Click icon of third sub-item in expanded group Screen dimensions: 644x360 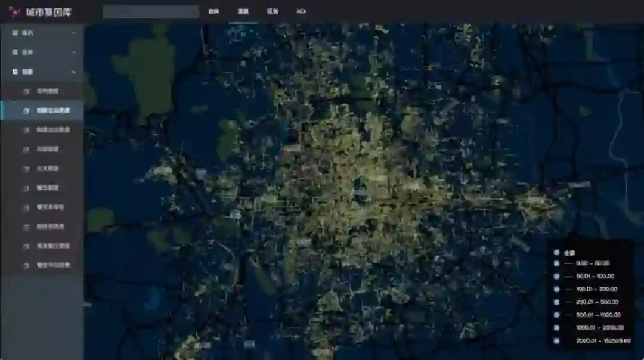tap(26, 130)
